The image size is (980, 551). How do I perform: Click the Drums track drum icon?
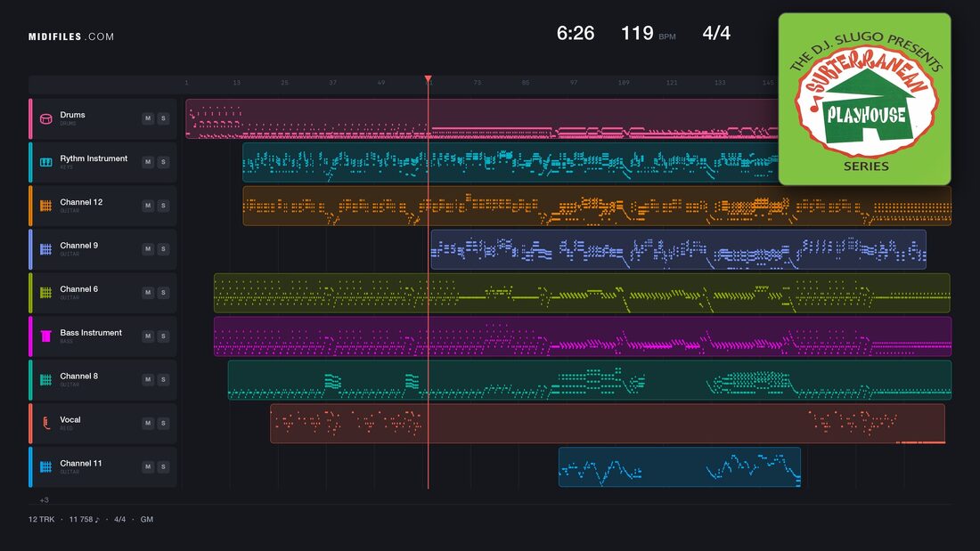45,118
